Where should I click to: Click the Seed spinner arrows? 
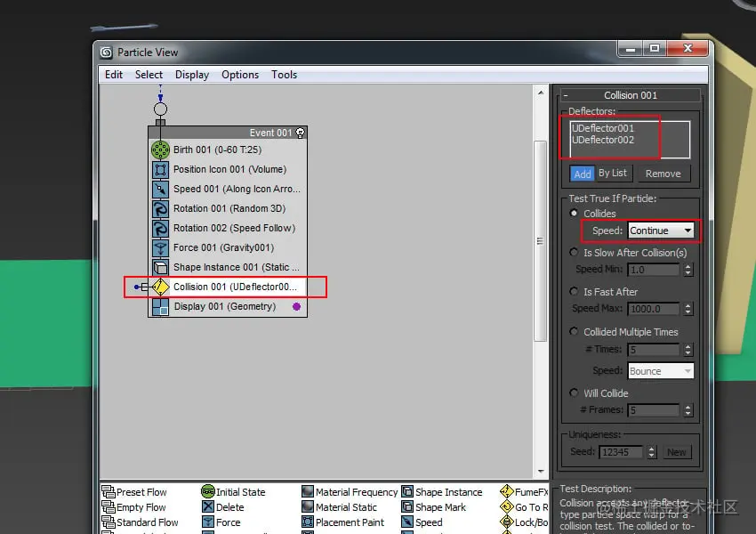[652, 452]
